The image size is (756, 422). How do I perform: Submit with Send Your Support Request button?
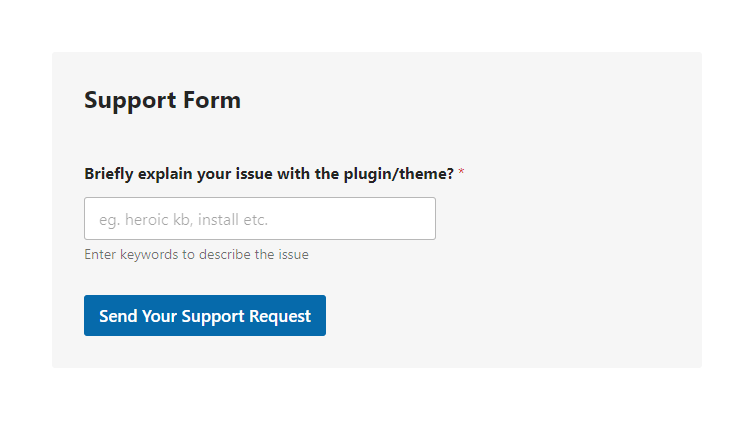coord(205,315)
